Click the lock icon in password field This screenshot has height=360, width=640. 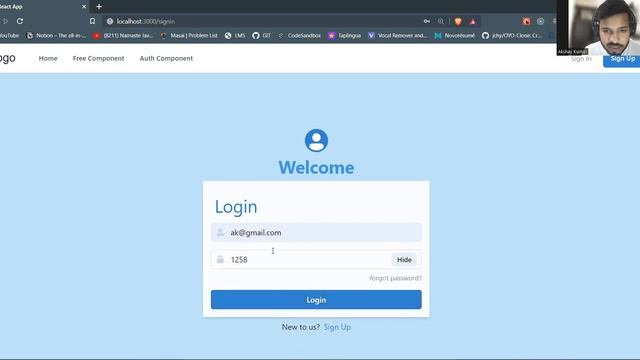click(220, 260)
